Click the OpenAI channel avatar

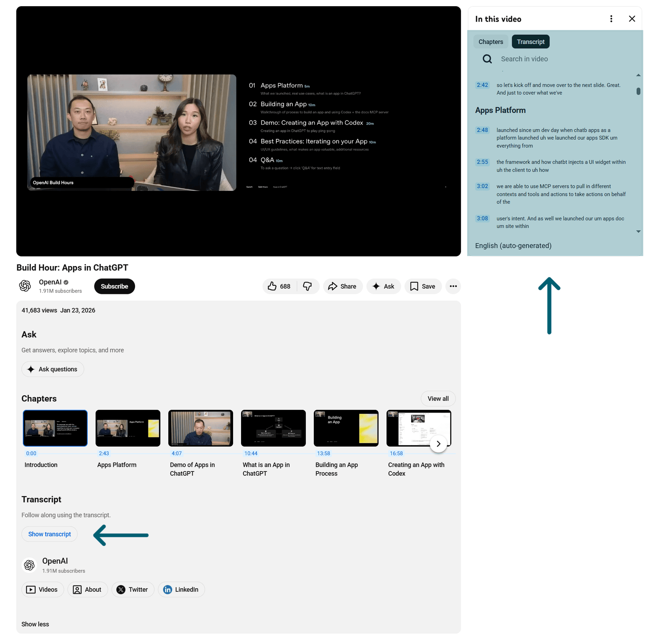tap(25, 286)
